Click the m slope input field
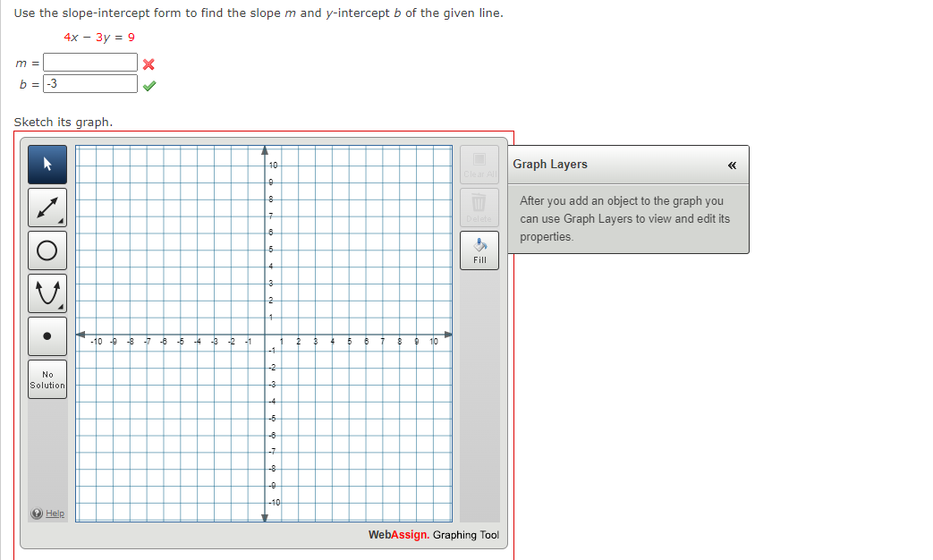Image resolution: width=933 pixels, height=560 pixels. click(89, 63)
